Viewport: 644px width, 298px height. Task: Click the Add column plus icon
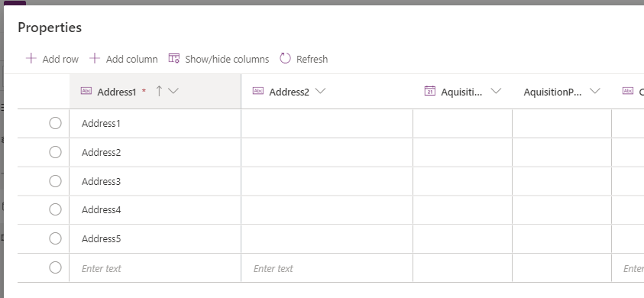click(x=95, y=58)
